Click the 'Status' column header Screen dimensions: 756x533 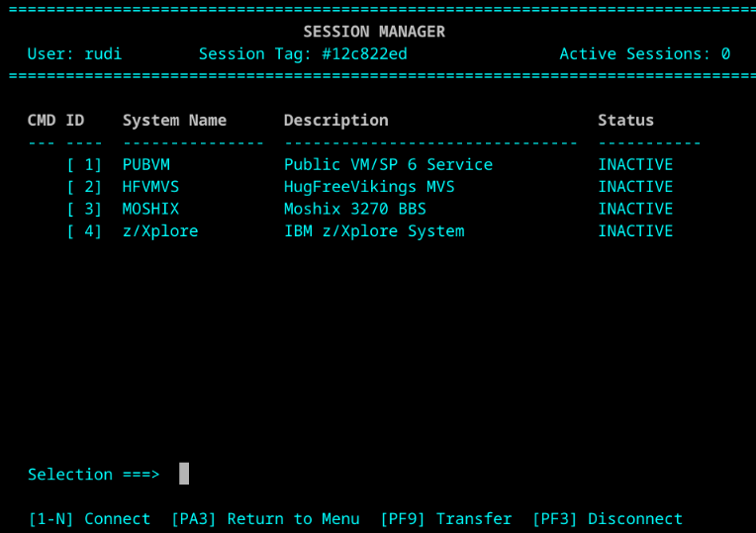point(626,121)
